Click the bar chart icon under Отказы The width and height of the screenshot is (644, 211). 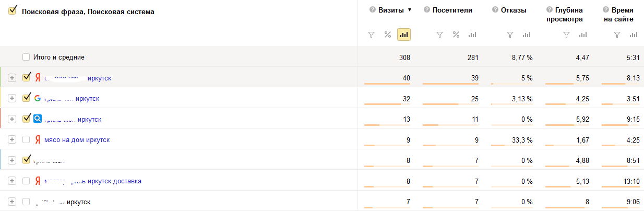pos(526,34)
